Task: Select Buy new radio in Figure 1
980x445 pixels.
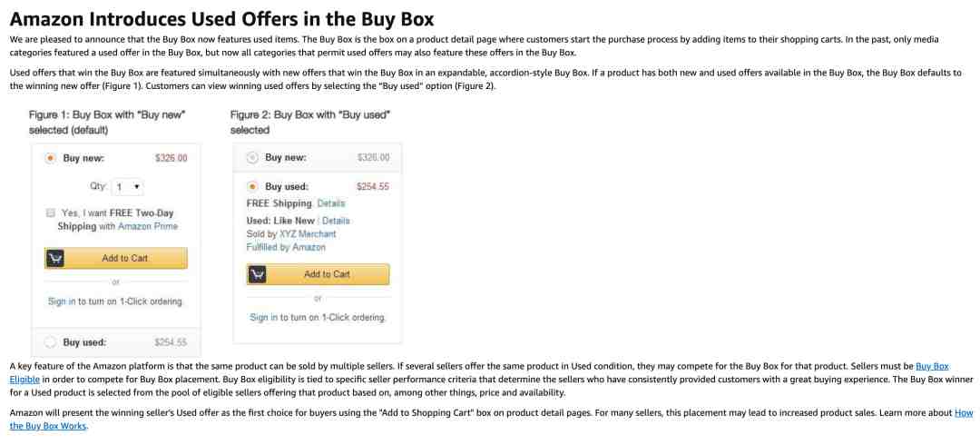Action: point(51,158)
